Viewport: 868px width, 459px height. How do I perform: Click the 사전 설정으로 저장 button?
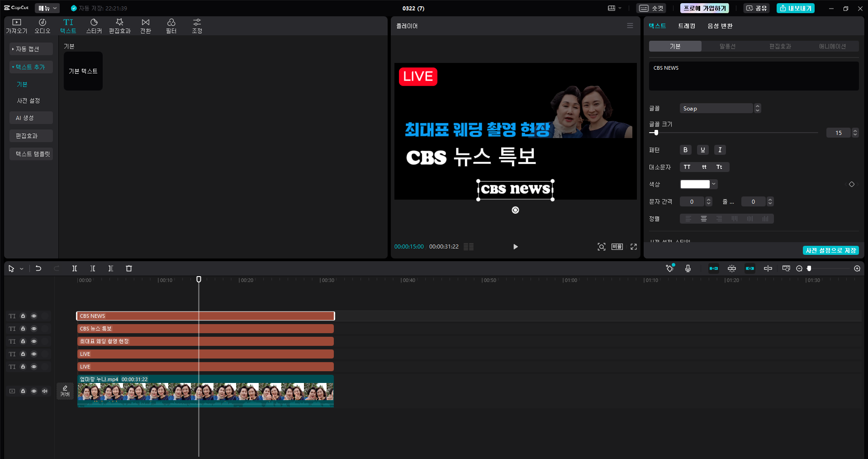(x=831, y=250)
